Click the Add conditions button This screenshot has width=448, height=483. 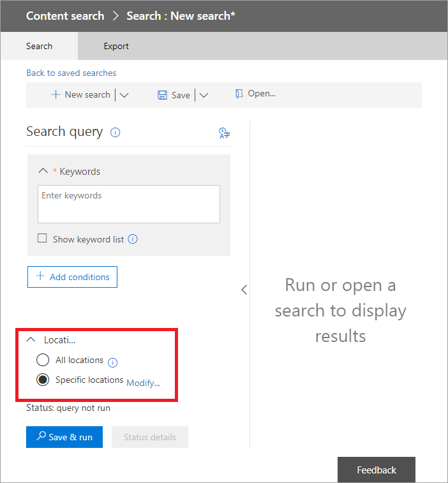pos(72,277)
